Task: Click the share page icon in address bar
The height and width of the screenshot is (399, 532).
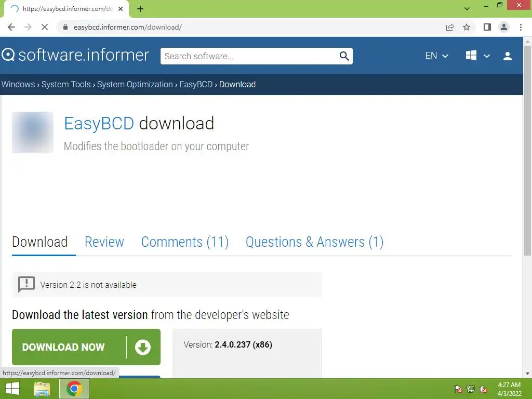Action: coord(450,27)
